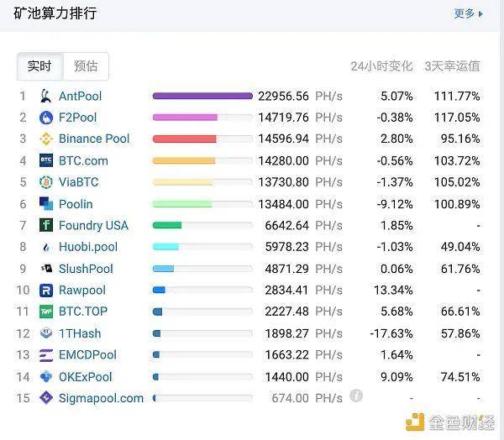Switch to the 预估 tab
Image resolution: width=504 pixels, height=440 pixels.
click(86, 66)
